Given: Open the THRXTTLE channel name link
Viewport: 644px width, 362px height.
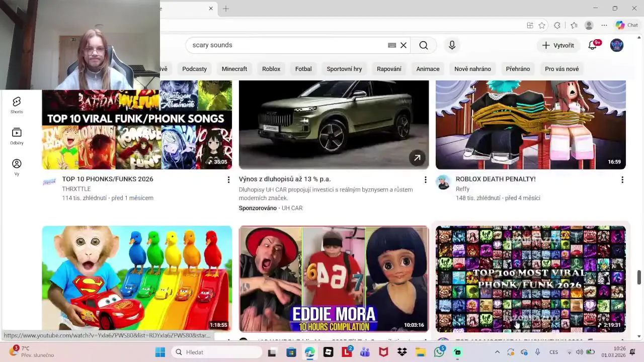Looking at the screenshot, I should (x=76, y=189).
